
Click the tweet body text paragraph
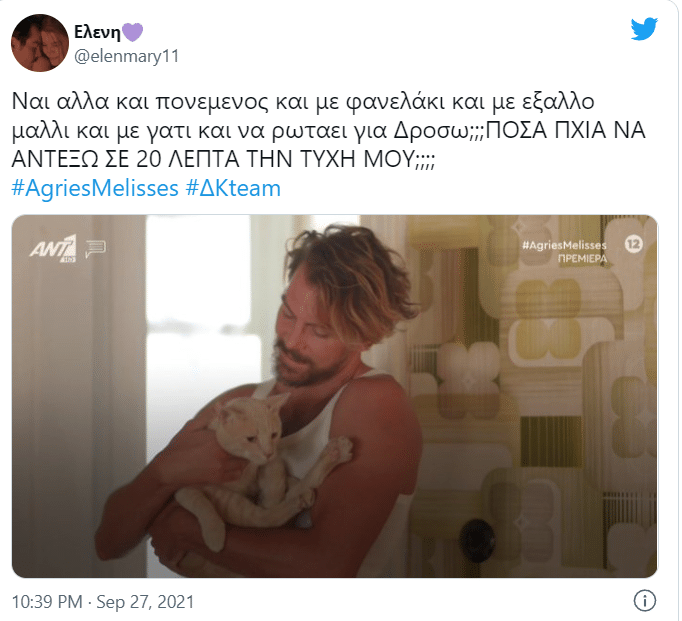(x=328, y=130)
